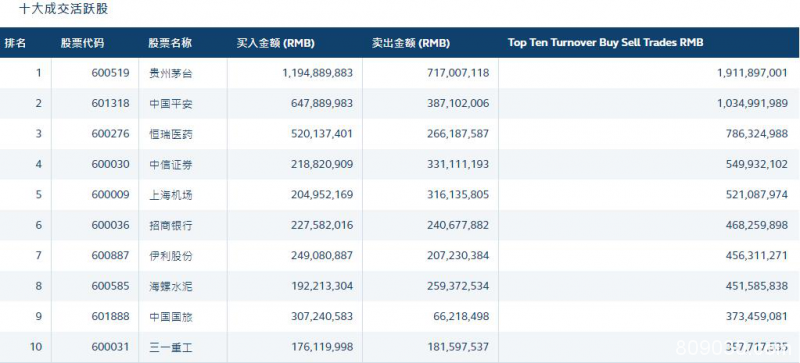Screen dimensions: 800x363
Task: Click buy amount 307,240,583
Action: pyautogui.click(x=323, y=317)
